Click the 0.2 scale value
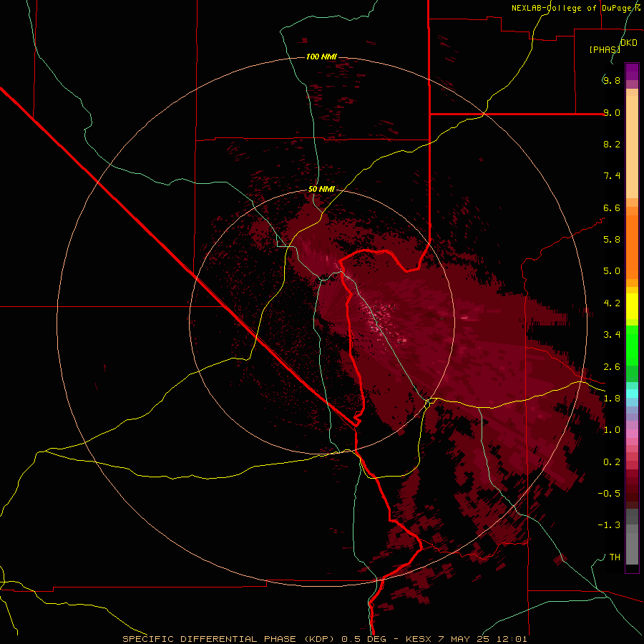Screen dimensions: 644x644 coord(612,462)
